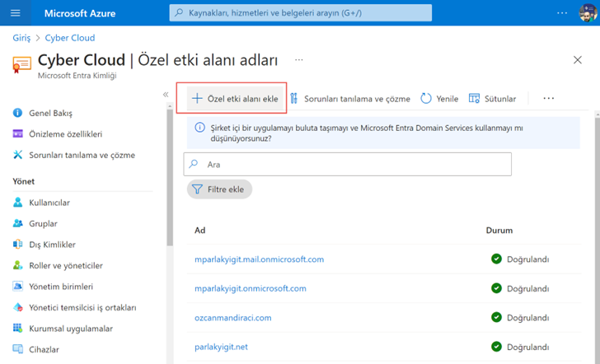Image resolution: width=600 pixels, height=364 pixels.
Task: Open mparlakyigit.mail.onmicrosoft.com domain
Action: [259, 259]
